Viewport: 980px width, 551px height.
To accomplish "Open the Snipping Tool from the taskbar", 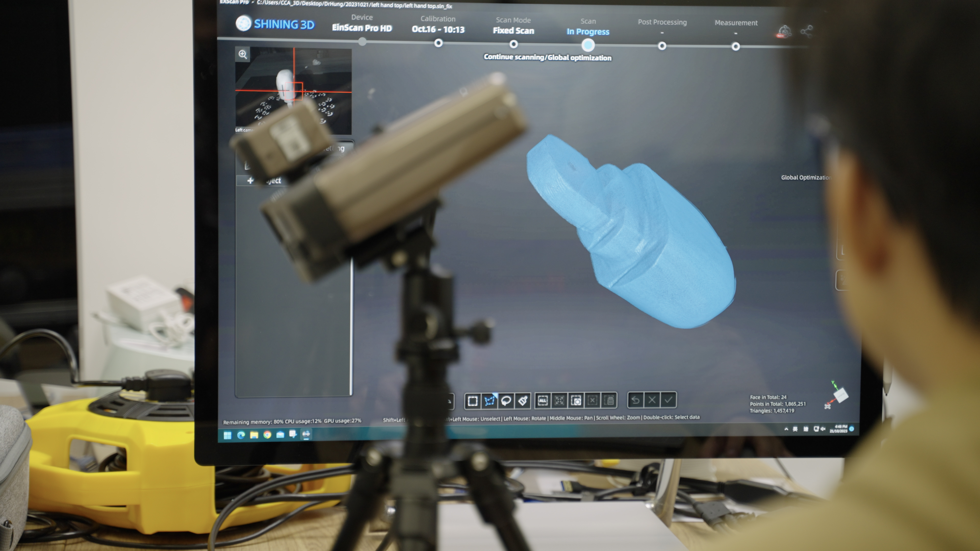I will [x=293, y=434].
